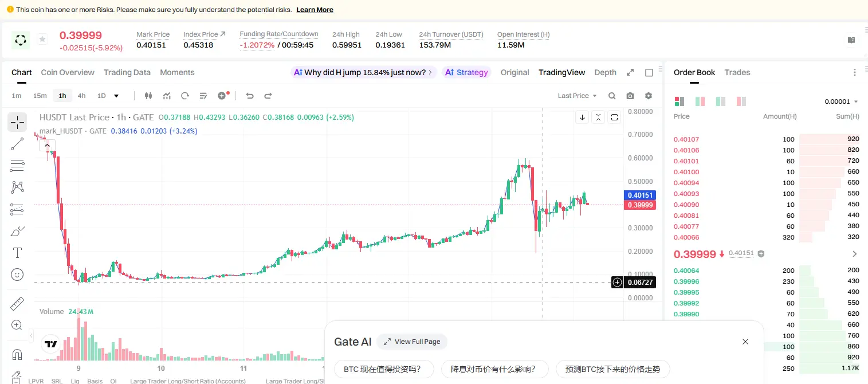868x384 pixels.
Task: Open the indicator templates icon
Action: pos(203,96)
